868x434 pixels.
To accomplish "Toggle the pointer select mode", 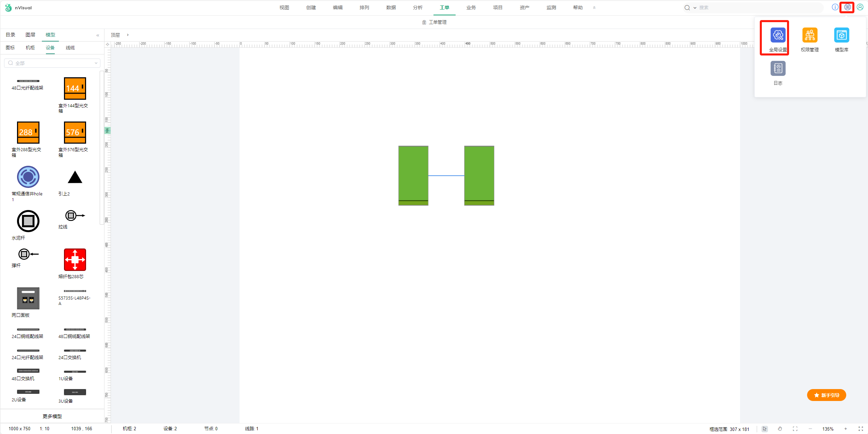I will click(764, 429).
